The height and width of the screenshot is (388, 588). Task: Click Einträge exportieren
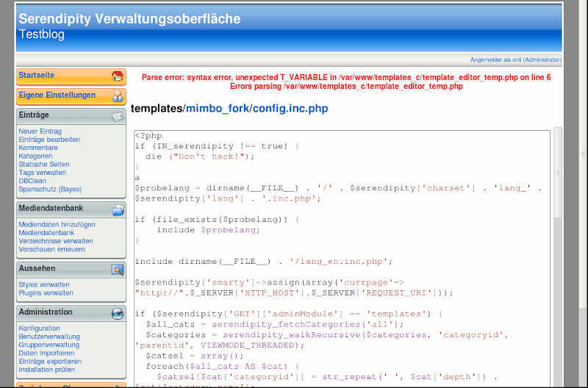point(50,362)
